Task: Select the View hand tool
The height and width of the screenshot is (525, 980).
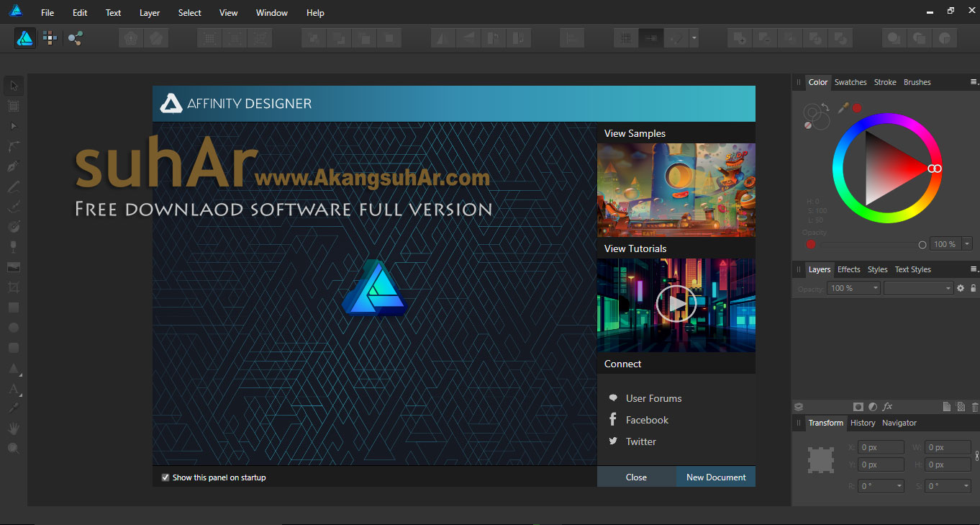Action: [14, 428]
